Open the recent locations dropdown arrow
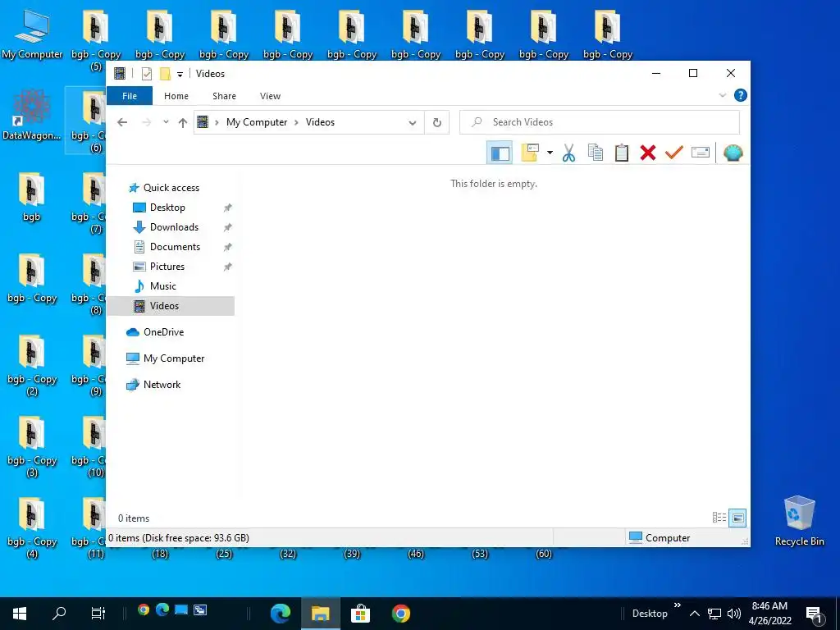This screenshot has height=630, width=840. tap(166, 122)
